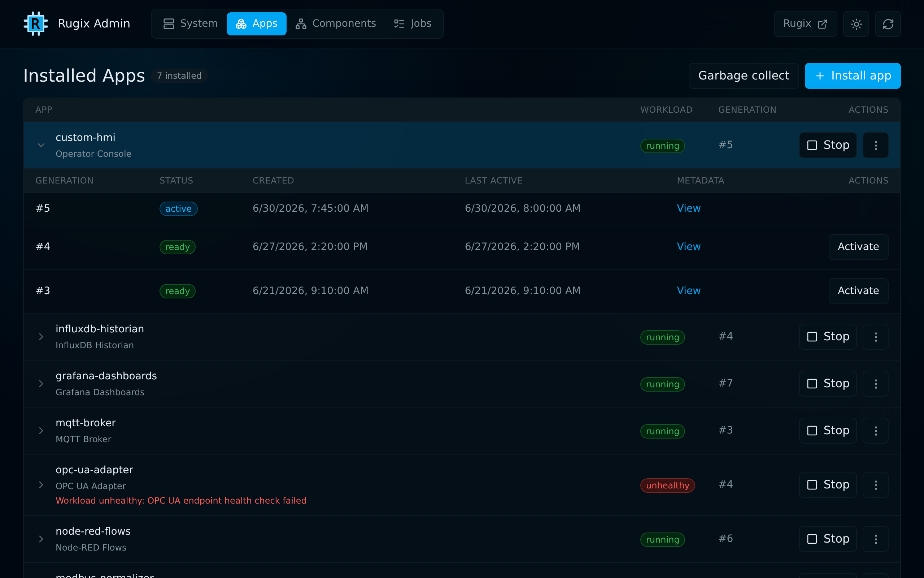Screen dimensions: 924x578
Task: Click the OPC UA health check error message
Action: click(x=181, y=501)
